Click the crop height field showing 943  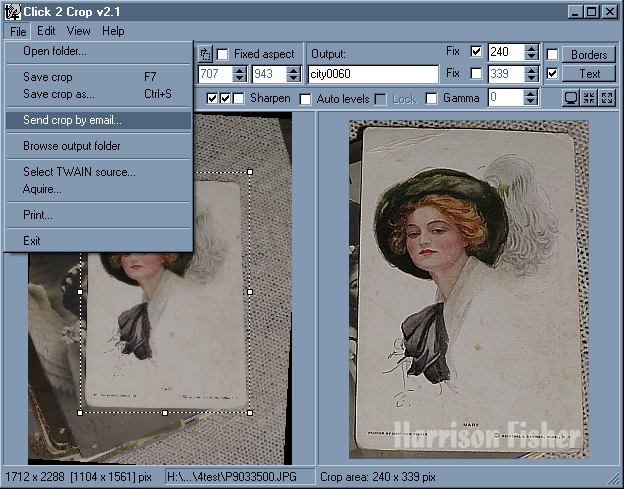tap(269, 74)
